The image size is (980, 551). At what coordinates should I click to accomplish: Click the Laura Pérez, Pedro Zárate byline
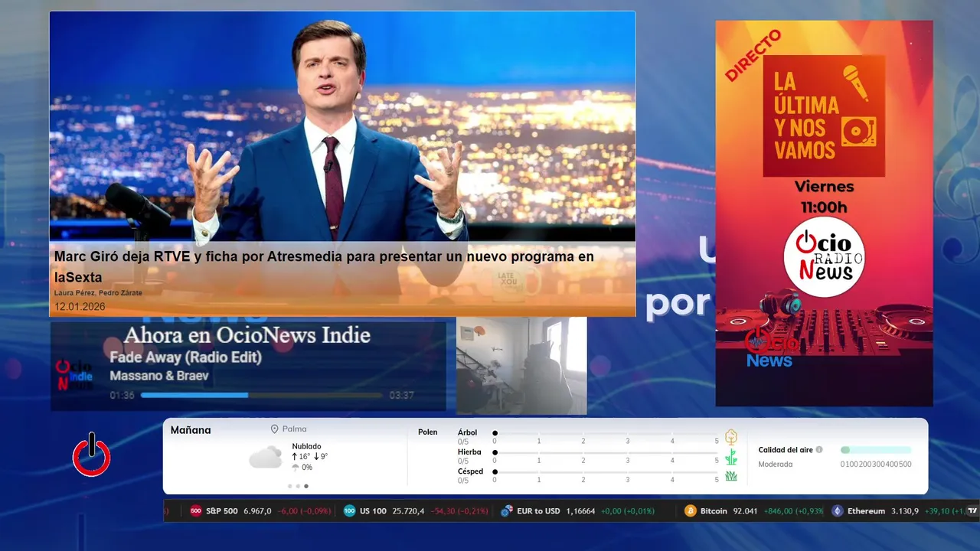[98, 293]
